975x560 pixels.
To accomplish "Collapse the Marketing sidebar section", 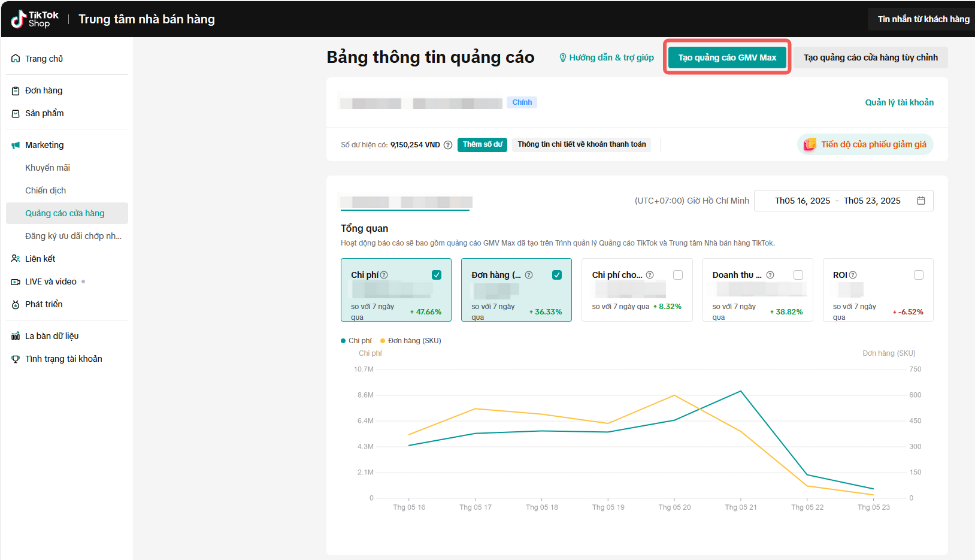I will click(44, 145).
